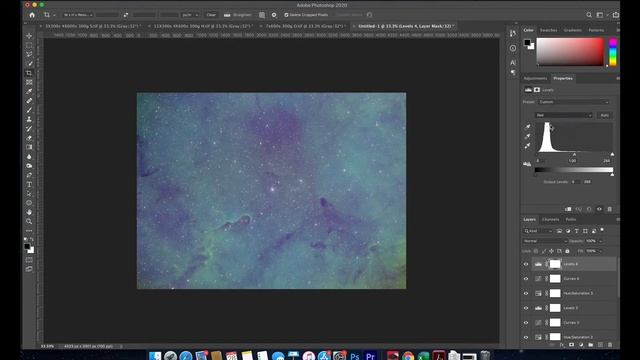This screenshot has height=360, width=640.
Task: Open the layer blend mode Normal dropdown
Action: (x=545, y=241)
